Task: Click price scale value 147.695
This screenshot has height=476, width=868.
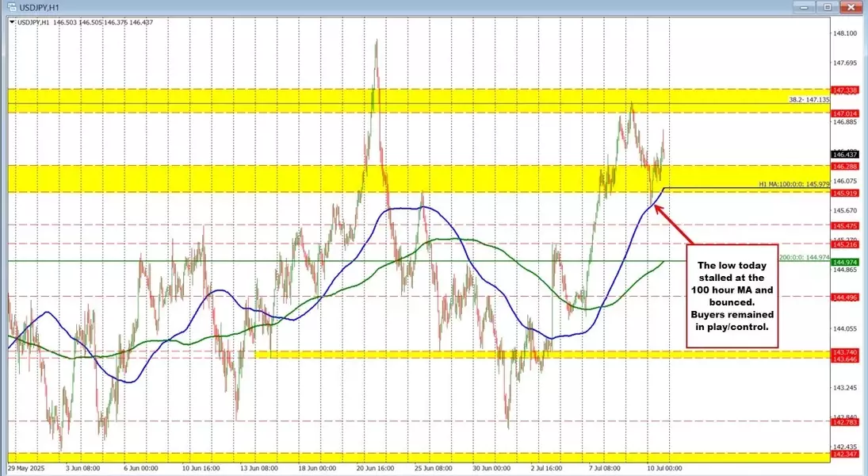Action: click(845, 63)
